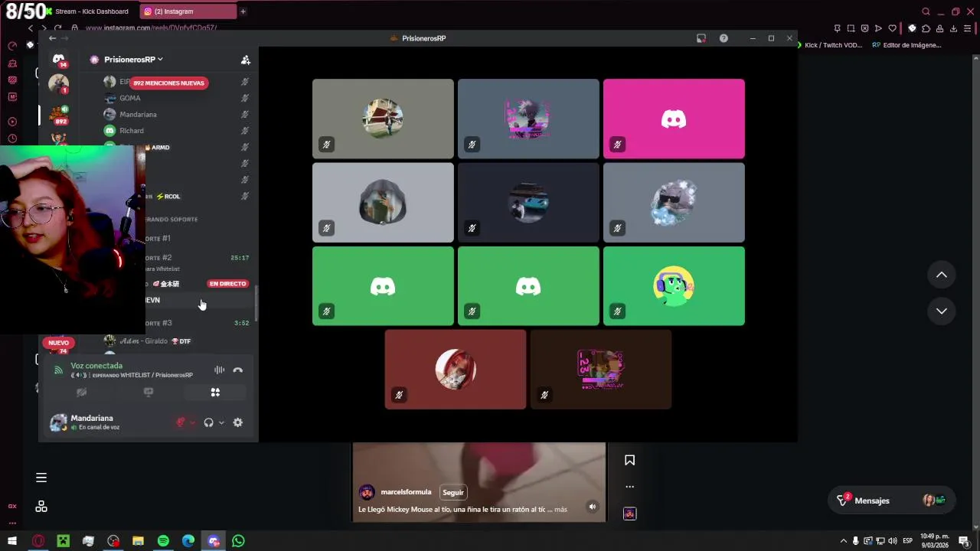Image resolution: width=980 pixels, height=551 pixels.
Task: Open Microsoft Edge from the taskbar
Action: [188, 541]
